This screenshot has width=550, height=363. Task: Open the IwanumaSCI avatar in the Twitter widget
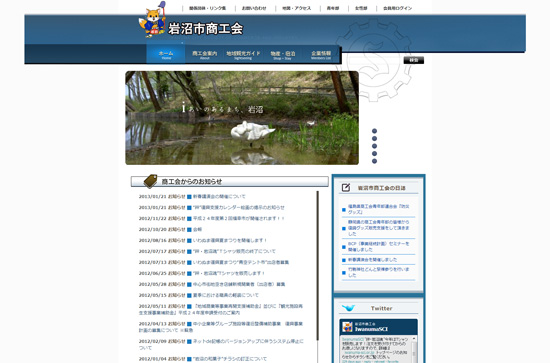tap(347, 327)
